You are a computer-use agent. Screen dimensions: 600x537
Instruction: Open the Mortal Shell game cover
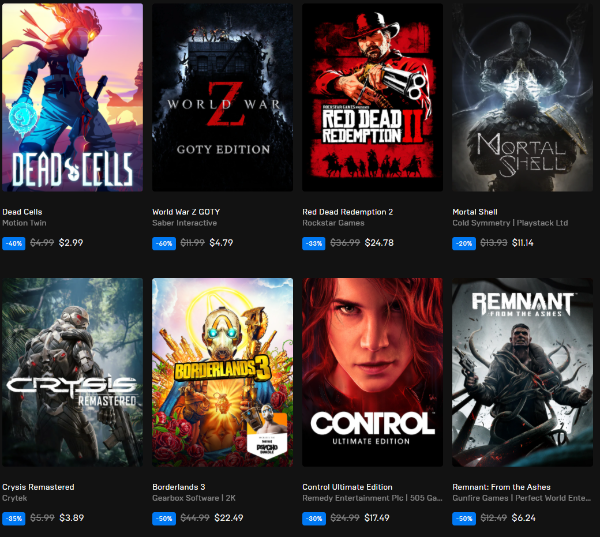(522, 97)
